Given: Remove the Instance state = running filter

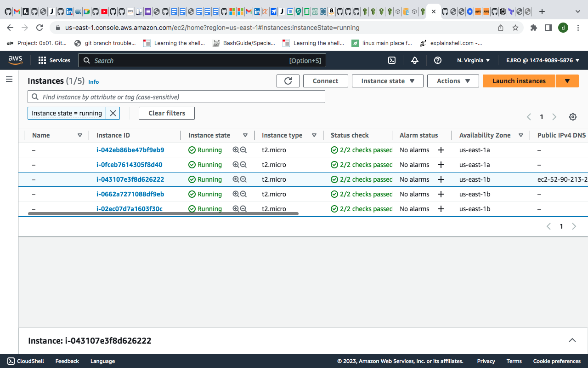Looking at the screenshot, I should click(113, 113).
